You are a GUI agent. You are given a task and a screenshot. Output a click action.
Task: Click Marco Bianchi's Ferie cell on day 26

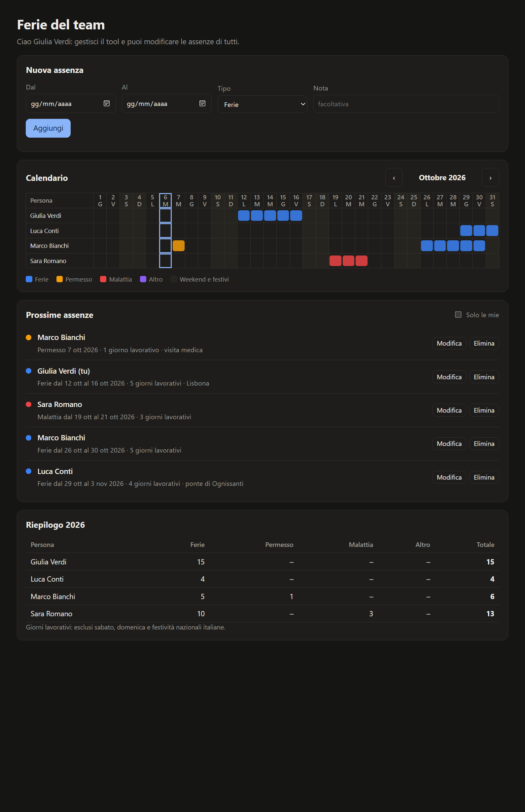[x=427, y=246]
